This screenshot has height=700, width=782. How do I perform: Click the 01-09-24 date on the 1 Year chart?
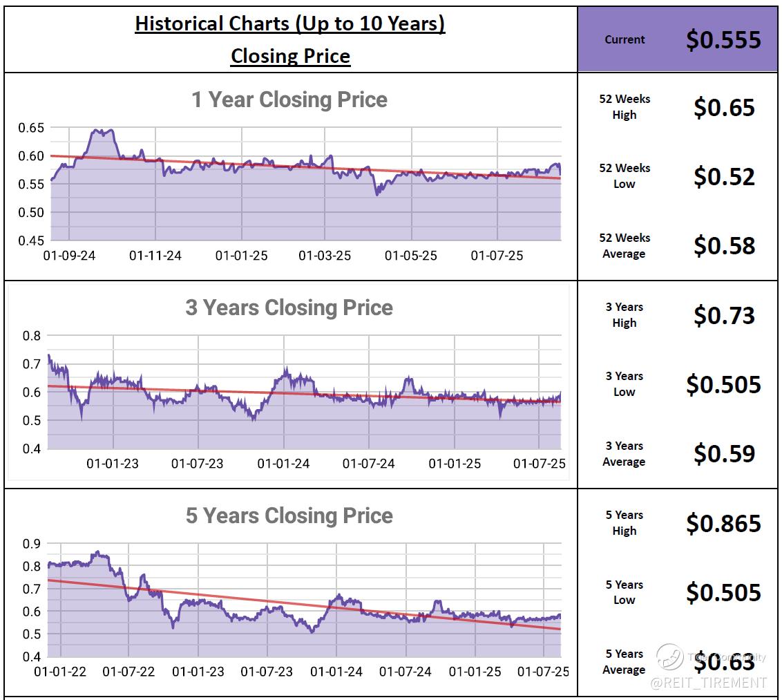[69, 256]
